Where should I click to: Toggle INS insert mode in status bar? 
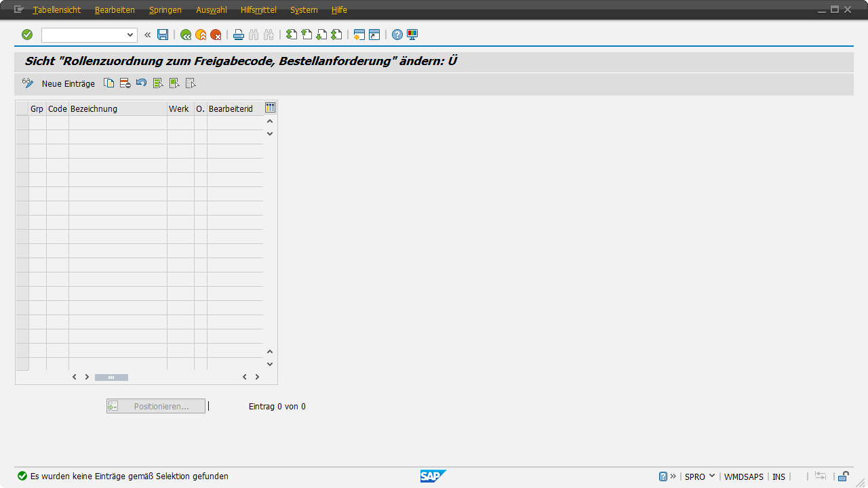coord(778,477)
